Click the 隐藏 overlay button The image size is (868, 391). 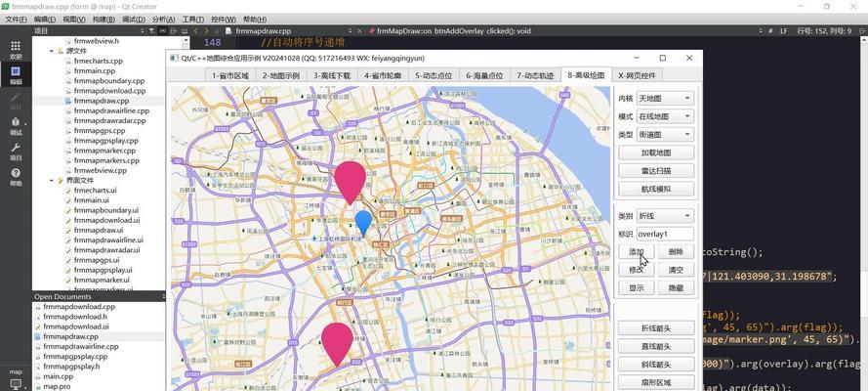click(676, 288)
